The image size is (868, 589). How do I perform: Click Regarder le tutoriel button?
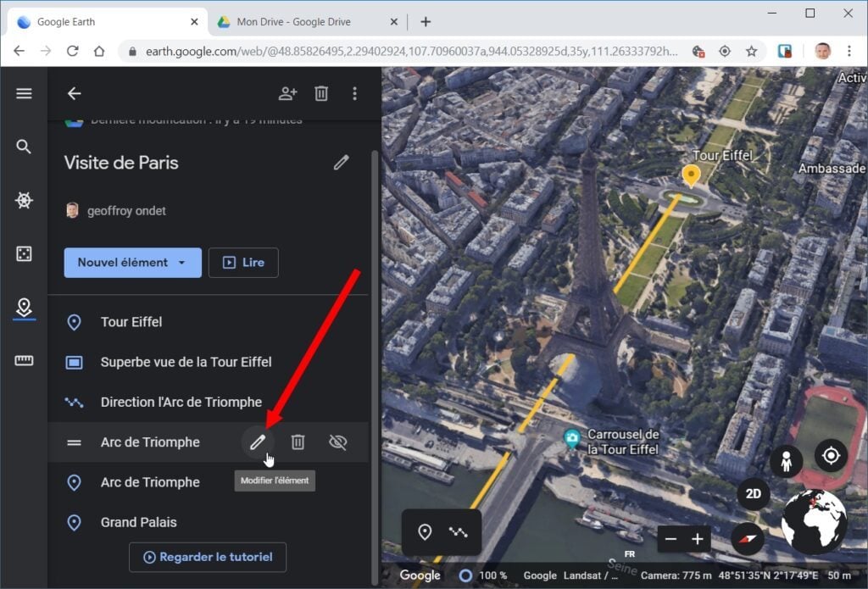click(x=208, y=557)
